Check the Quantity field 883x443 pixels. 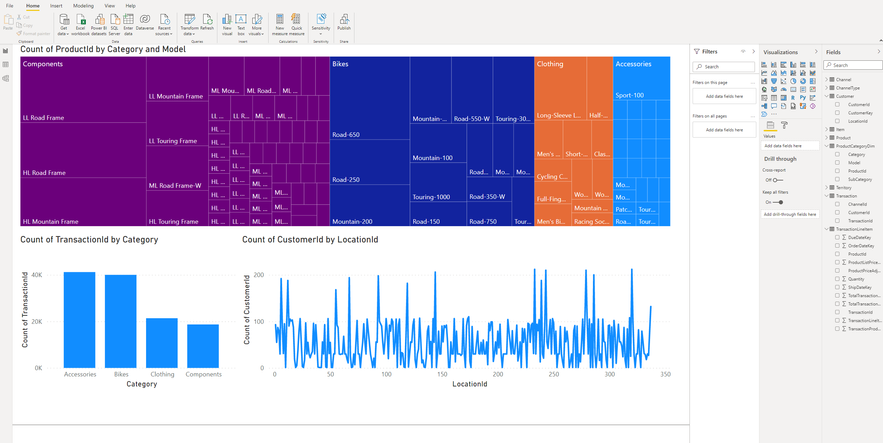pyautogui.click(x=837, y=279)
